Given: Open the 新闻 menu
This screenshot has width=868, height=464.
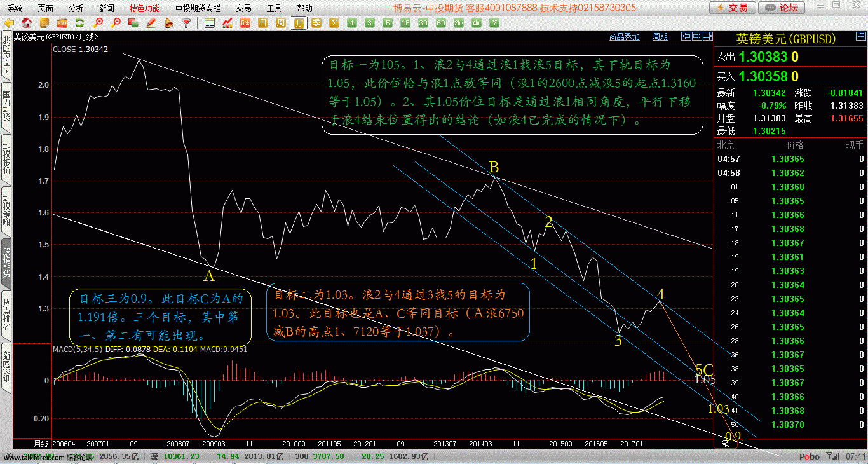Looking at the screenshot, I should 107,8.
